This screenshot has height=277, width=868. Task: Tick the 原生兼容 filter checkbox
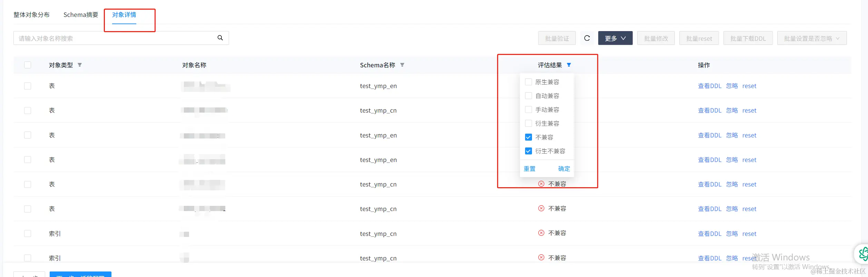pos(528,82)
